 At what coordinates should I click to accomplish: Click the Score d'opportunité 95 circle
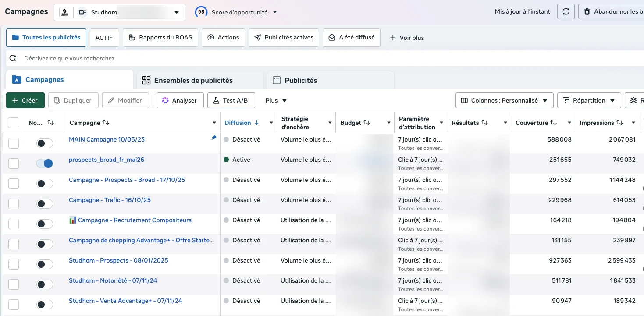201,12
